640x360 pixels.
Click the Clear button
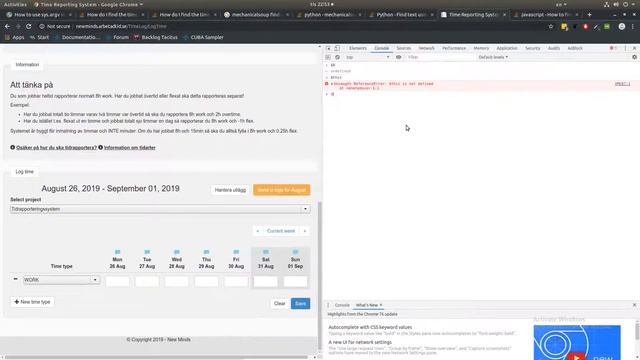(x=280, y=303)
